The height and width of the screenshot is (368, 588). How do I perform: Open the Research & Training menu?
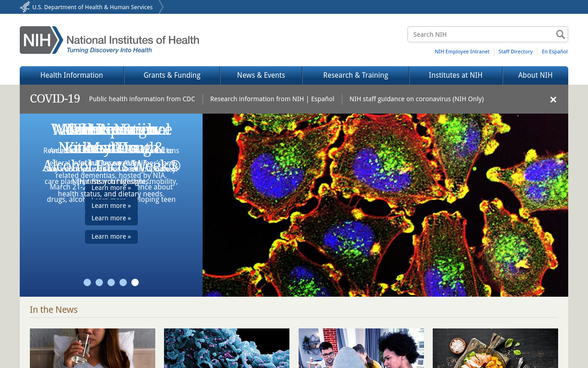pos(356,75)
